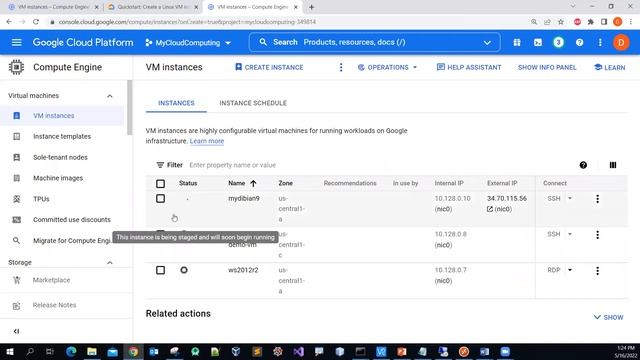Image resolution: width=640 pixels, height=360 pixels.
Task: Show the Related actions section
Action: [x=608, y=318]
